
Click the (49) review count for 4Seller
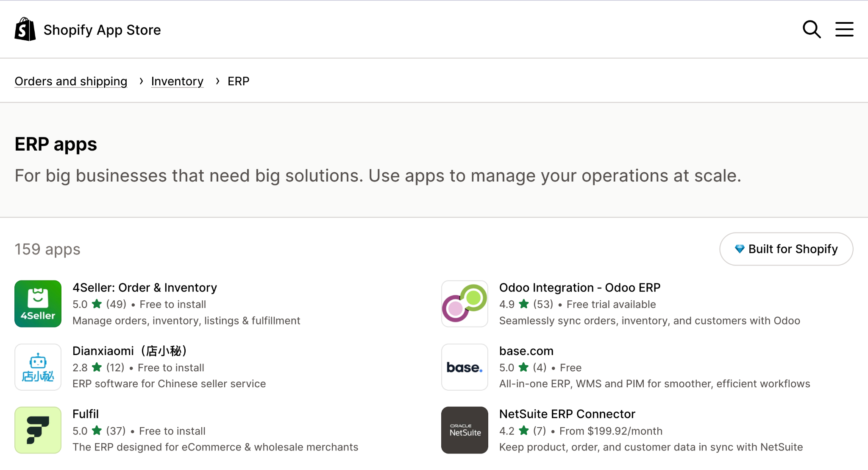click(x=116, y=304)
